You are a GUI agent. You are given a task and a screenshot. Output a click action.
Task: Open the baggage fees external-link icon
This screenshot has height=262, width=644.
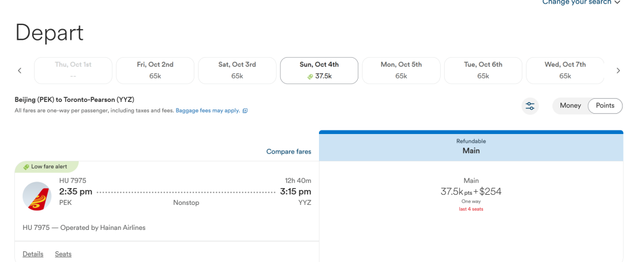245,111
